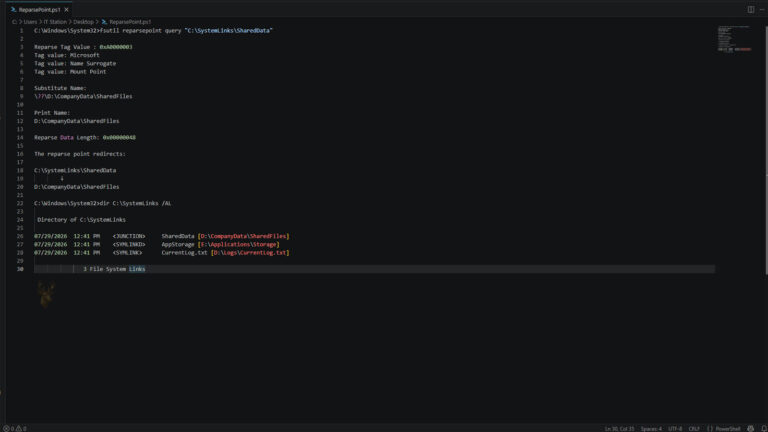Click "The reparse point redirects:" line
The image size is (768, 432).
click(x=80, y=154)
